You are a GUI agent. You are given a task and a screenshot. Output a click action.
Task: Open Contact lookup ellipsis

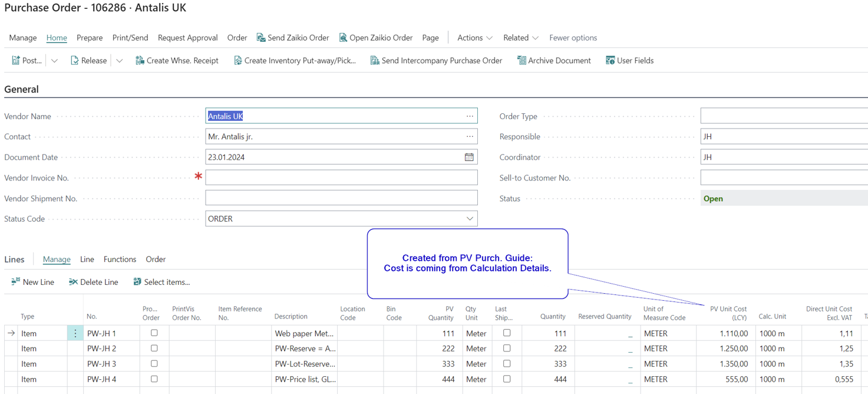pyautogui.click(x=470, y=136)
